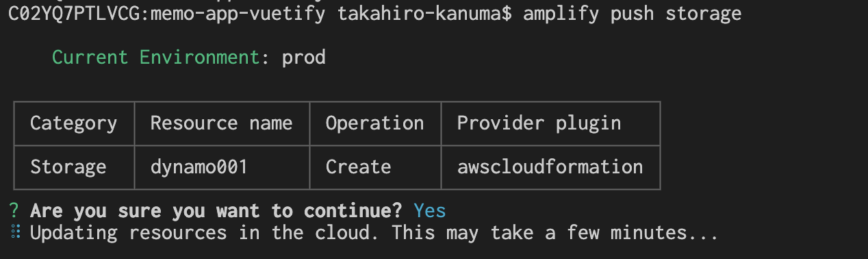This screenshot has width=868, height=259.
Task: Click the Are you sure confirmation question
Action: pyautogui.click(x=216, y=210)
